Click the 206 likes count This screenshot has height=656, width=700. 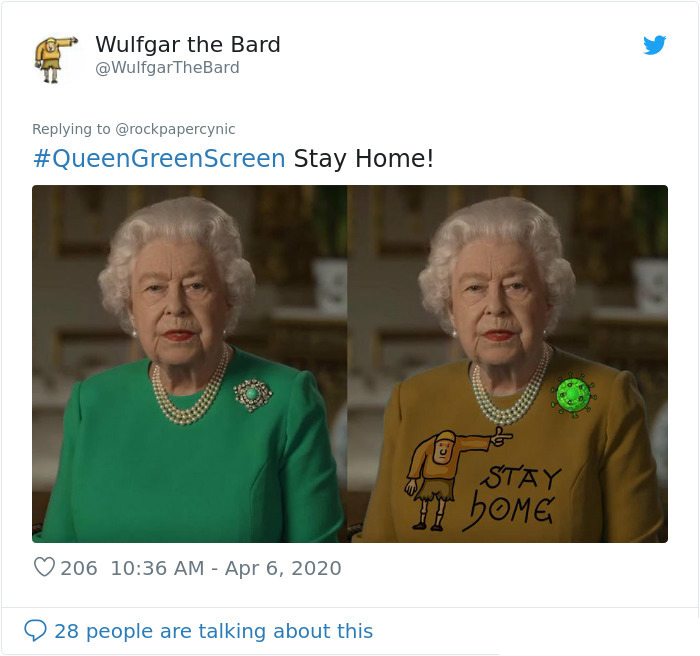[x=79, y=568]
